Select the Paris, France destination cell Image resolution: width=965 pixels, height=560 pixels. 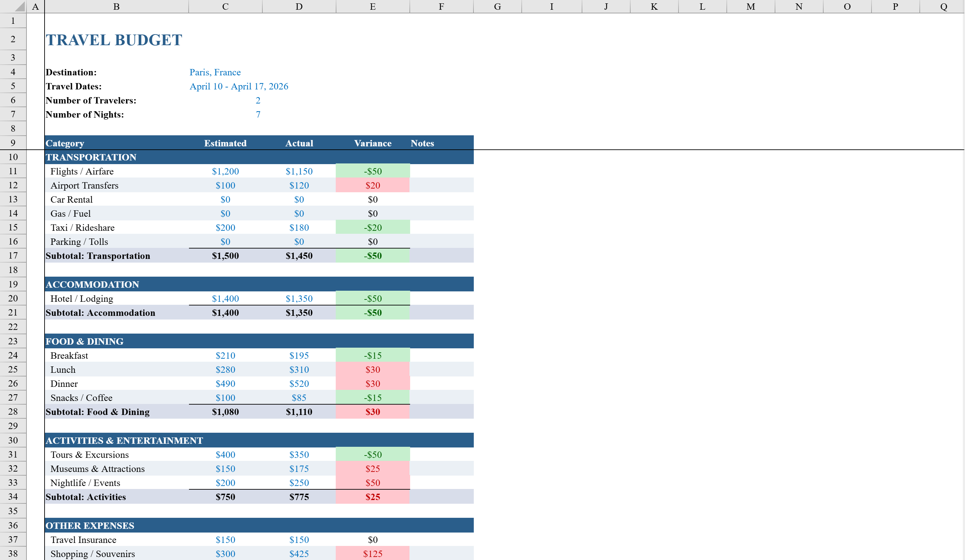click(215, 72)
